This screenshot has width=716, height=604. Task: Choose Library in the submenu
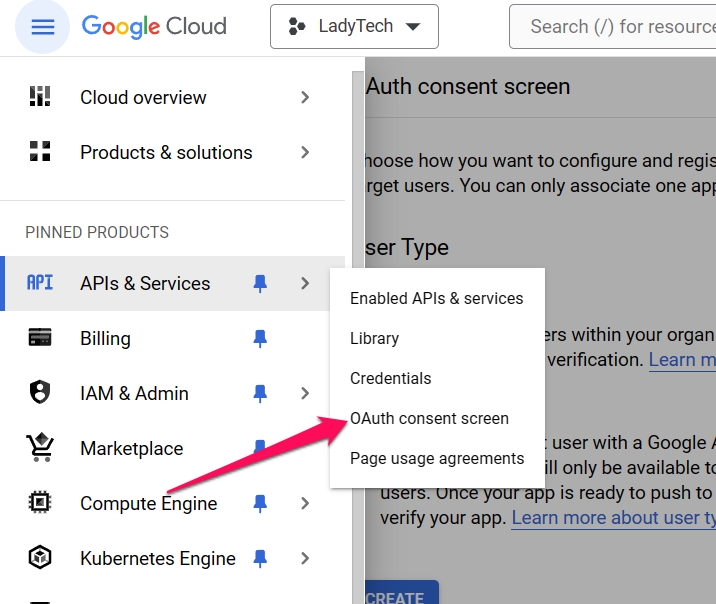pyautogui.click(x=437, y=338)
